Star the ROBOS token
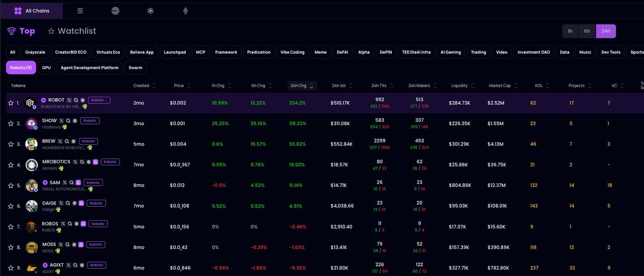This screenshot has height=276, width=644. (x=11, y=227)
